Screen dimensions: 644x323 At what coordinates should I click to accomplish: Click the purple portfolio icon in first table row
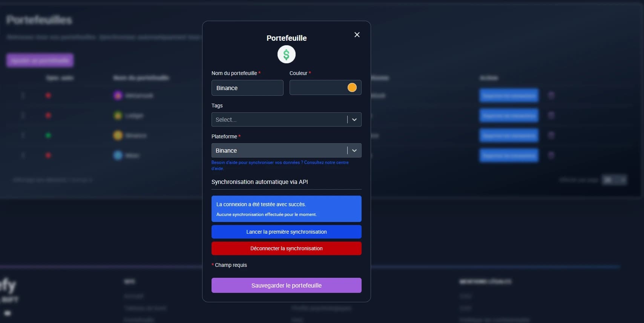[118, 95]
